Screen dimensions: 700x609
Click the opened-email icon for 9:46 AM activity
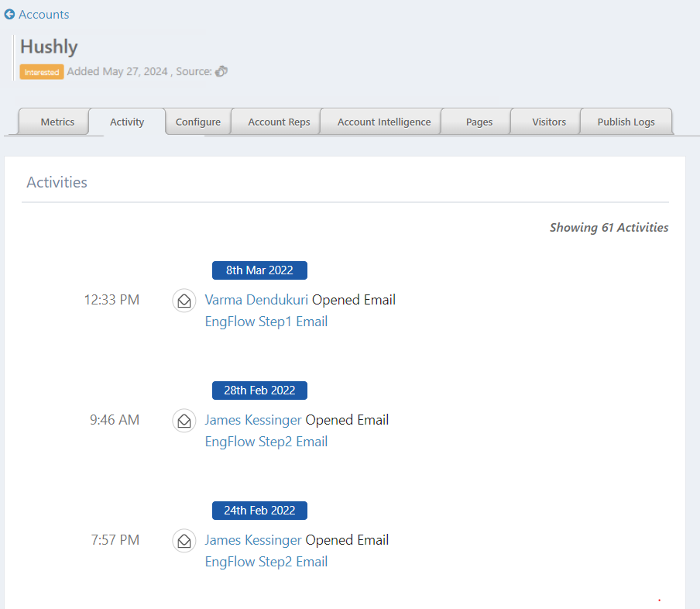click(x=184, y=421)
